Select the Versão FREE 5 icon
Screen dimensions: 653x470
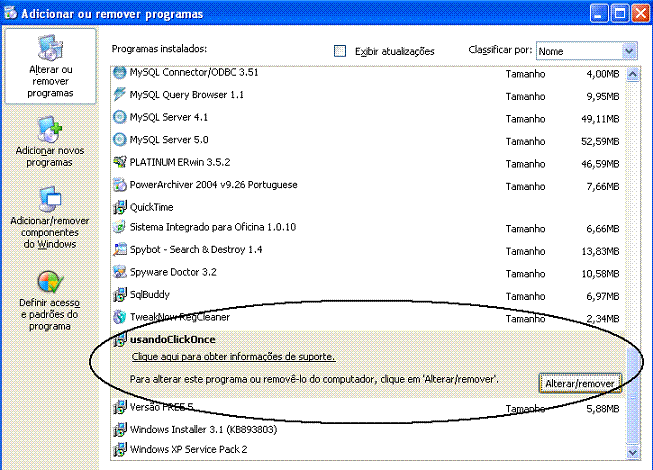click(120, 407)
